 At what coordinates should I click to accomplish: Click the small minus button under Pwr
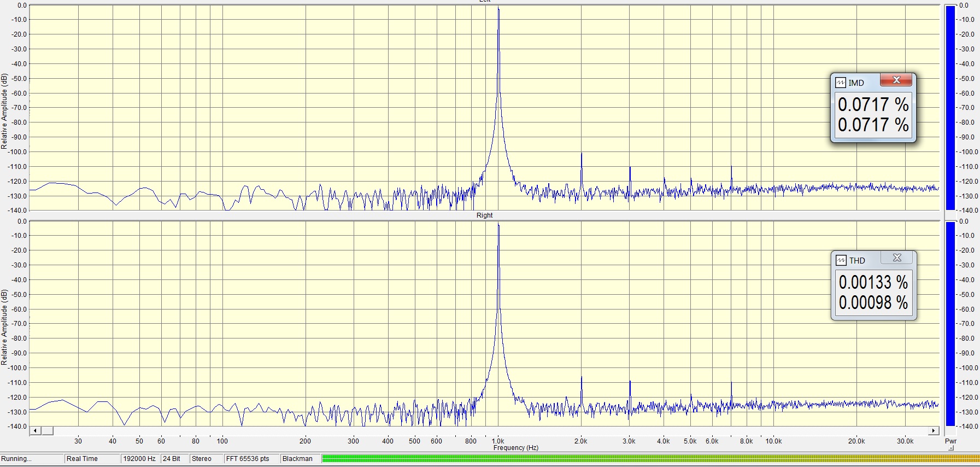(950, 448)
